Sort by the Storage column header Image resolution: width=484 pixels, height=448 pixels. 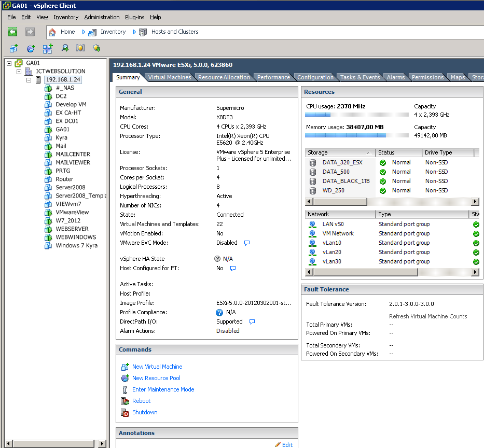click(x=340, y=152)
